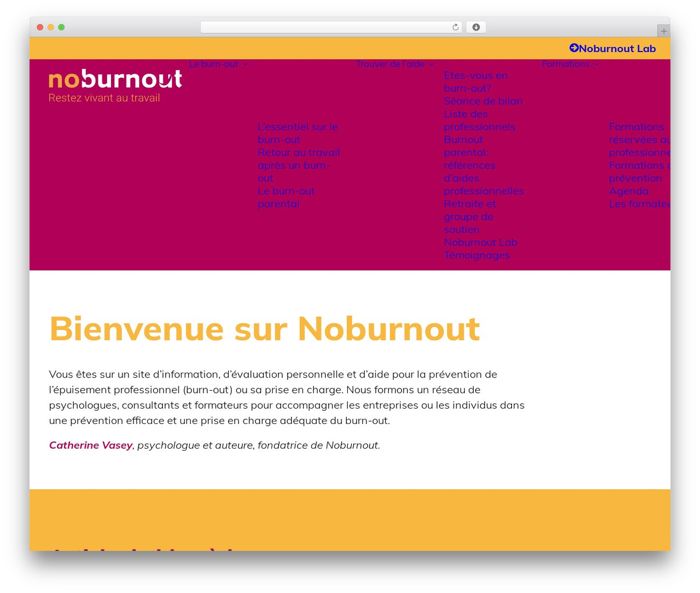Select Séance de bilan

click(x=483, y=101)
